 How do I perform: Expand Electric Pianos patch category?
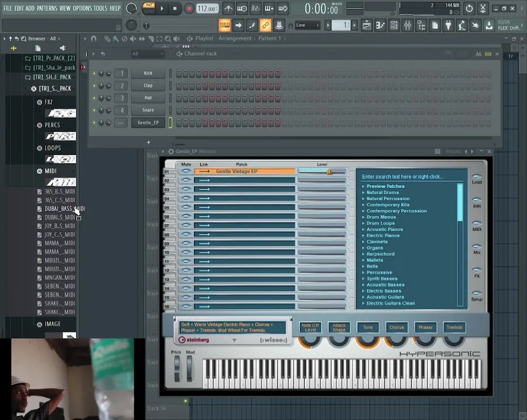pos(383,236)
